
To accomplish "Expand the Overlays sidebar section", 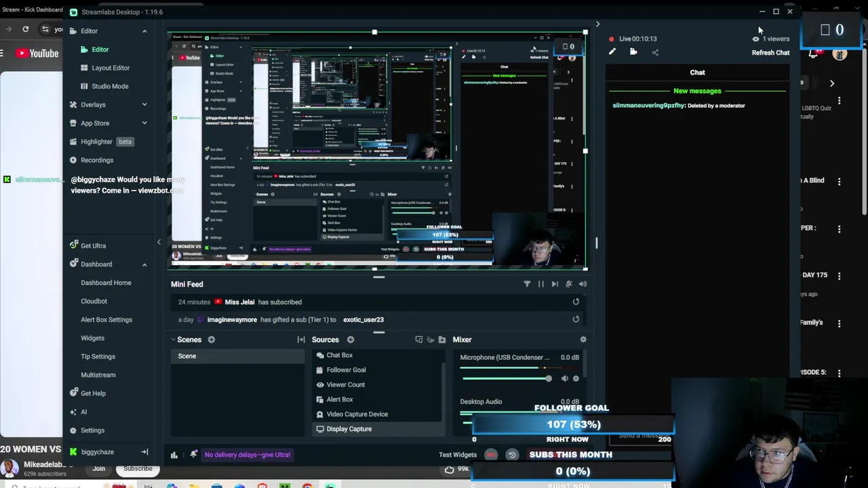I will [144, 104].
